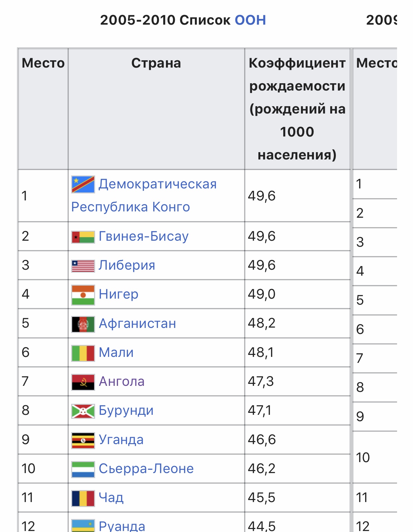Click the DR Congo flag icon
This screenshot has width=413, height=532.
(x=83, y=184)
